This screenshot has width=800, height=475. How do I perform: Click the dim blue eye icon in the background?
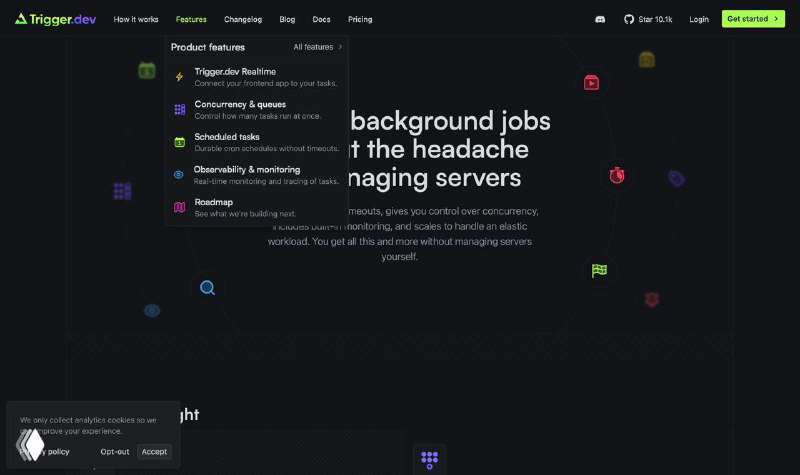point(152,310)
